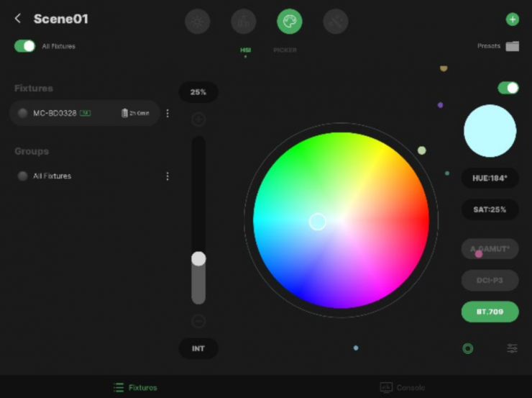Select the DCI-P3 color gamut button
This screenshot has height=398, width=532.
(490, 280)
